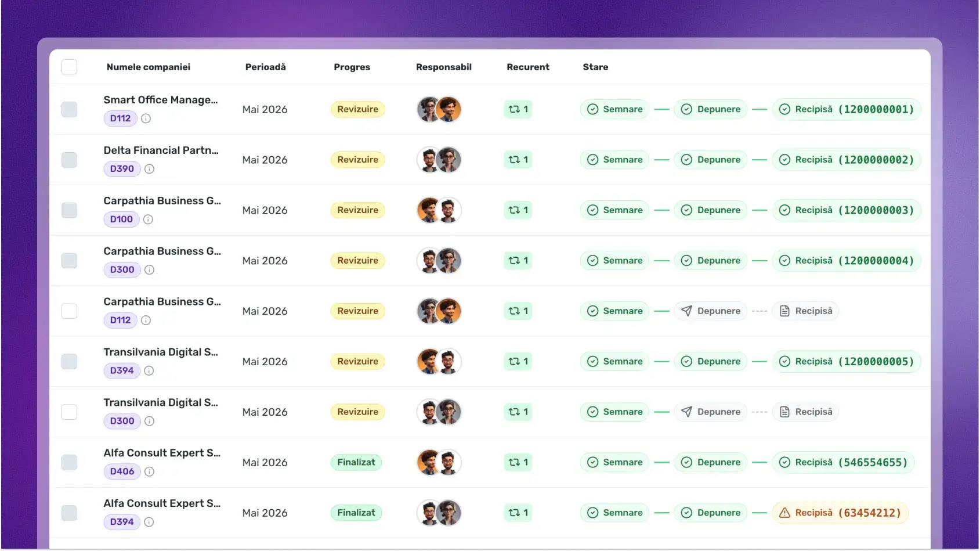The height and width of the screenshot is (551, 980).
Task: Click Semnare checkmark in Delta Financial row
Action: click(614, 160)
